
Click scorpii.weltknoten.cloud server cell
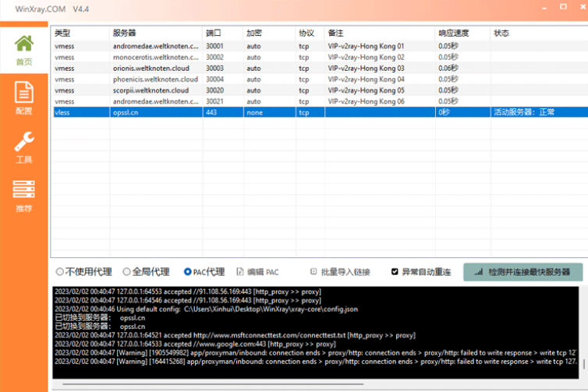pos(156,90)
